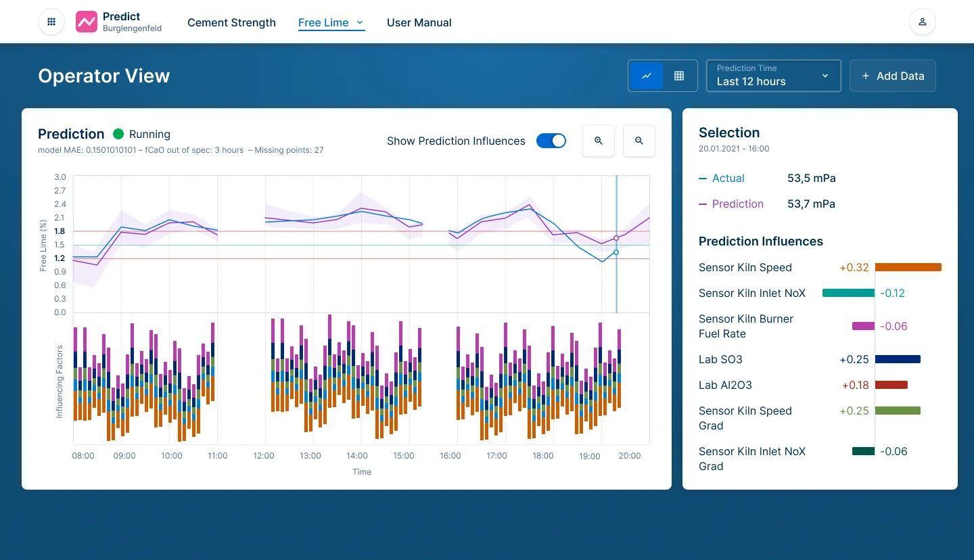Click the Free Lime (%) axis title

coord(43,245)
